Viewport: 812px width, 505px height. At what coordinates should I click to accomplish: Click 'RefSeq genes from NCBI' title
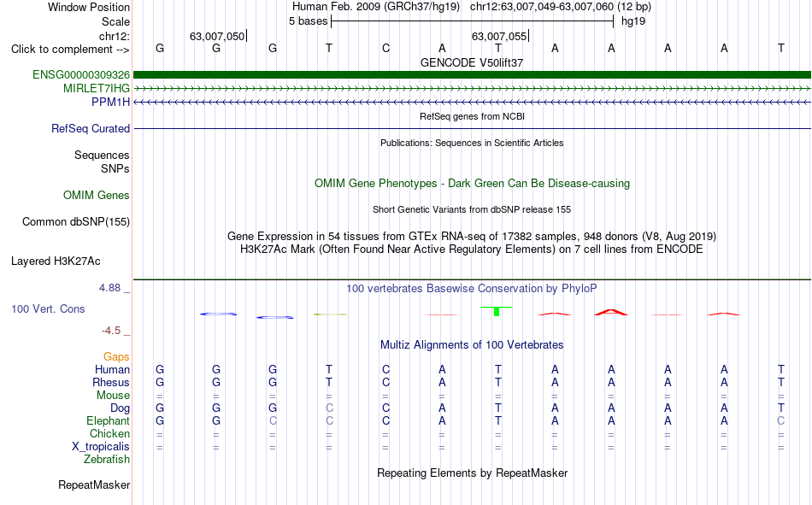click(x=473, y=116)
